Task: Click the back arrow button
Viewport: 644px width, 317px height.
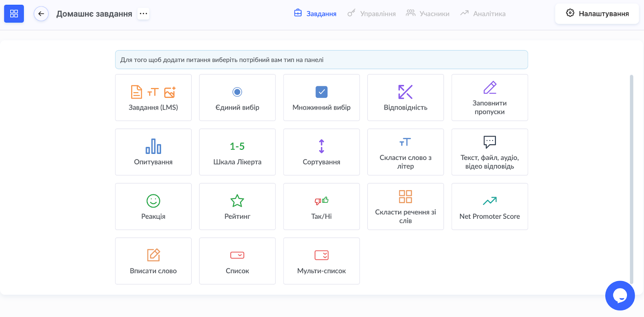Action: (41, 14)
